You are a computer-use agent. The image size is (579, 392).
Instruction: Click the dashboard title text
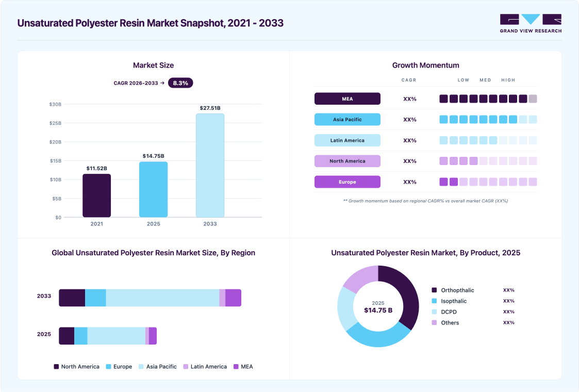150,23
